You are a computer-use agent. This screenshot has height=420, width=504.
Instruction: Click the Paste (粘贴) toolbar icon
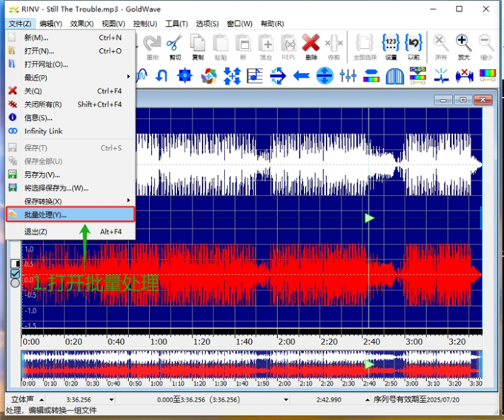[x=221, y=47]
